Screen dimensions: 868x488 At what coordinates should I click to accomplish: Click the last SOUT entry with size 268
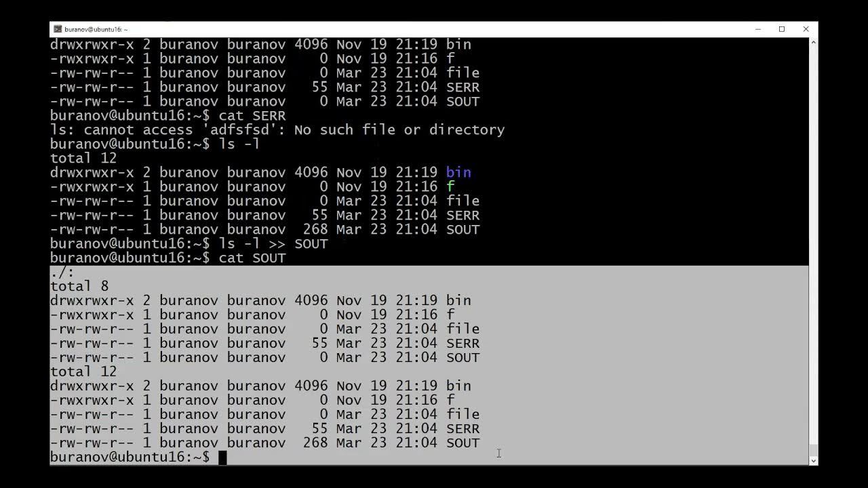264,443
